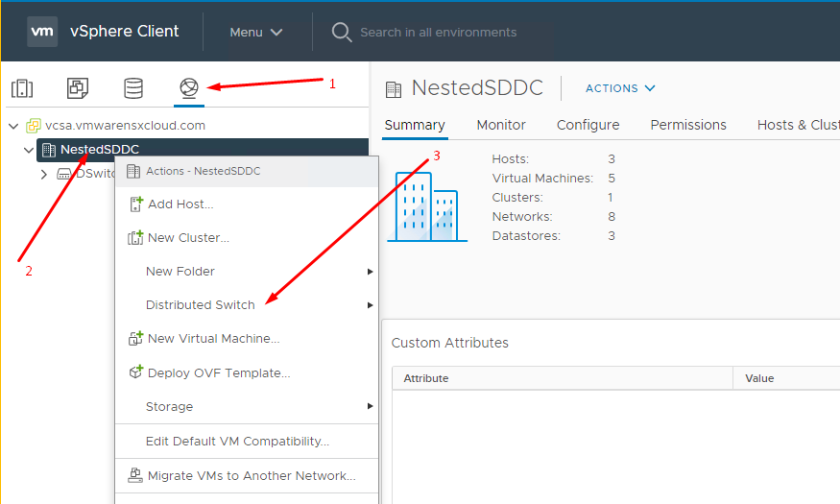The height and width of the screenshot is (504, 840).
Task: Click the Custom Attributes heading
Action: point(449,343)
